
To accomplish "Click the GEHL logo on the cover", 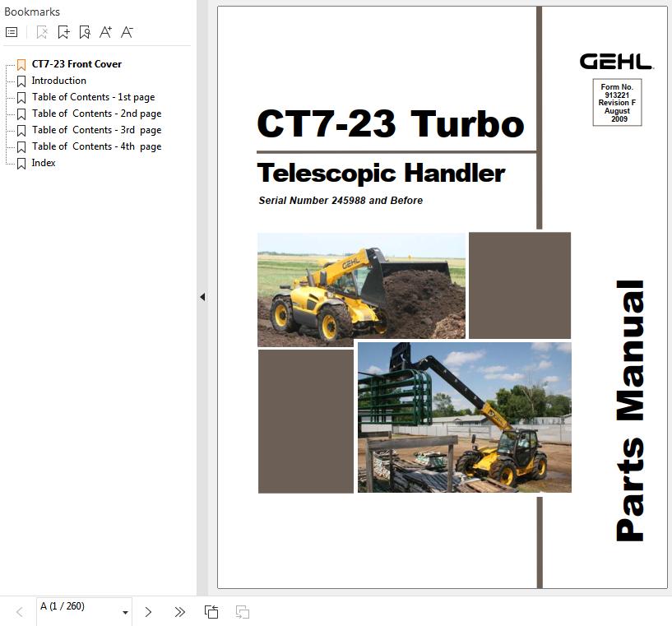I will click(616, 61).
